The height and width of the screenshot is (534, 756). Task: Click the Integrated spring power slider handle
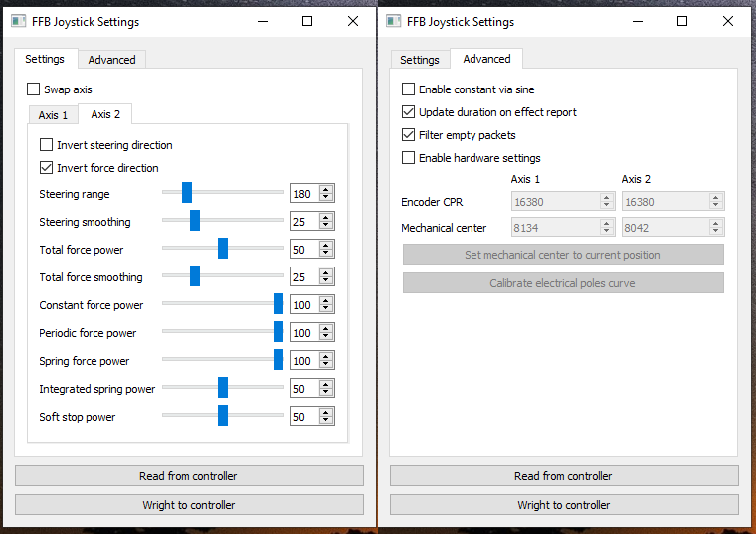click(223, 388)
